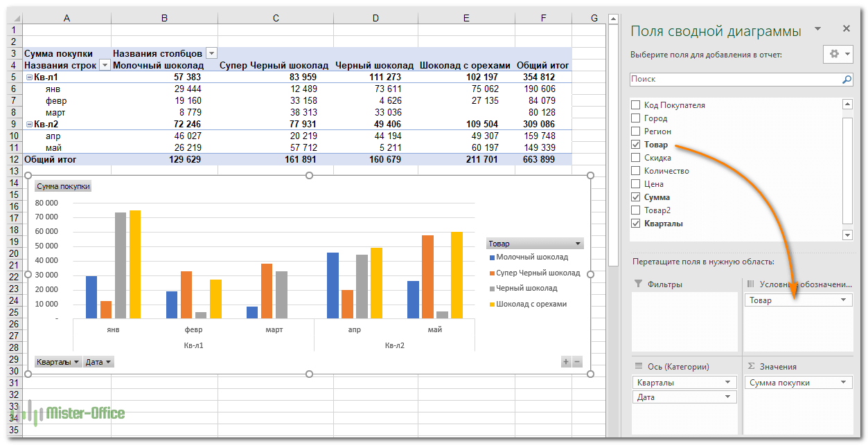Click the chart plus expand field button
Screen dimensions: 868x445
coord(566,361)
